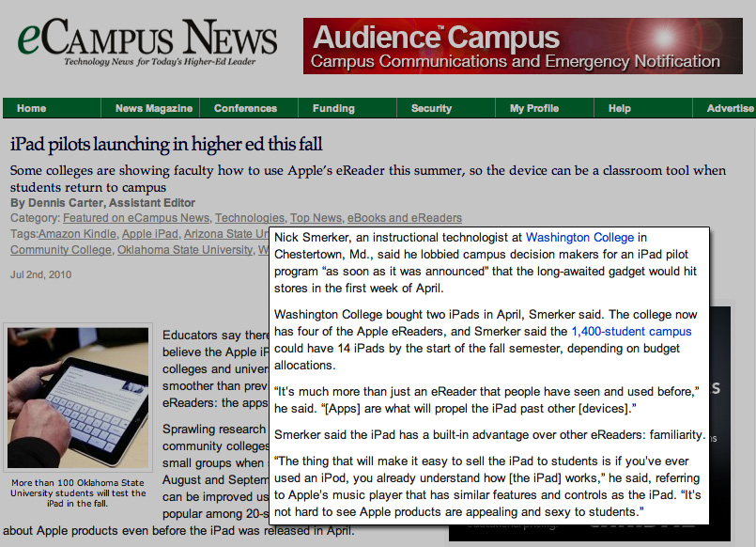
Task: Click the Help menu item
Action: 620,108
